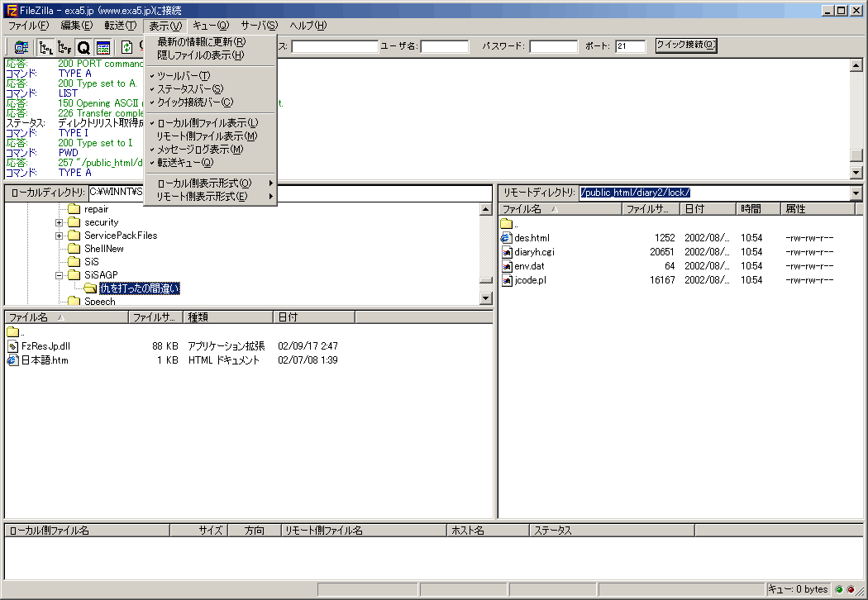The width and height of the screenshot is (868, 600).
Task: Click the remote 日付 column header
Action: pyautogui.click(x=708, y=208)
